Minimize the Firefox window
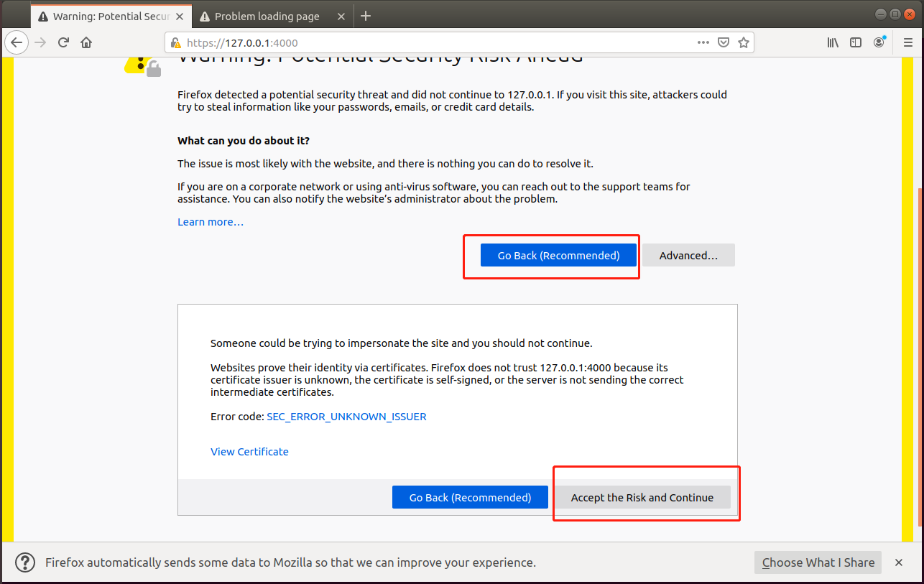924x584 pixels. coord(880,14)
